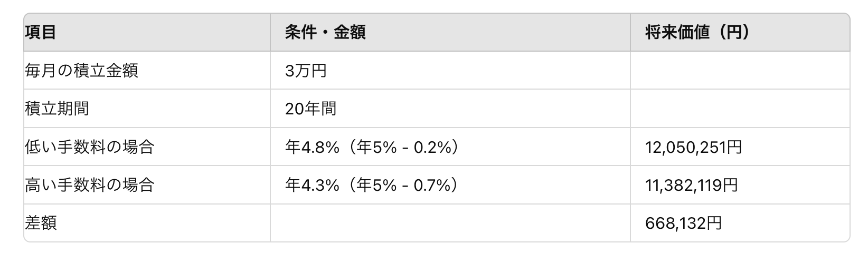Select the 高い手数料の場合 row label

coord(89,185)
